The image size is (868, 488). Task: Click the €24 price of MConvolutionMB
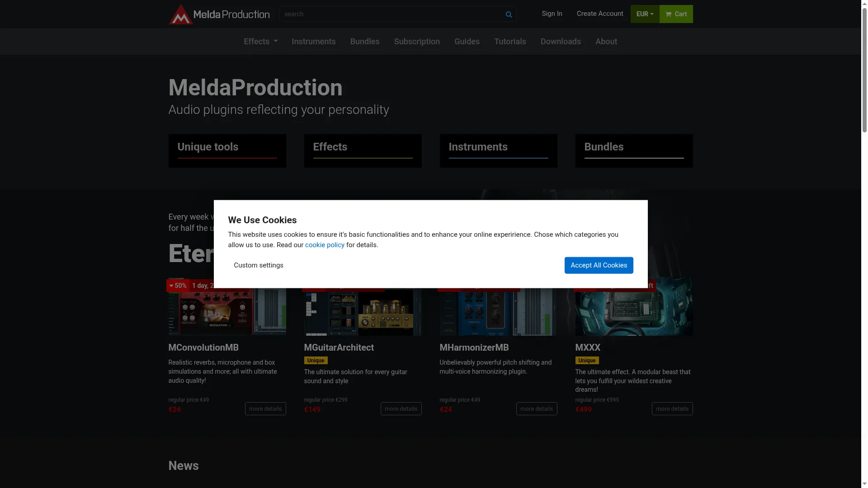pyautogui.click(x=175, y=410)
